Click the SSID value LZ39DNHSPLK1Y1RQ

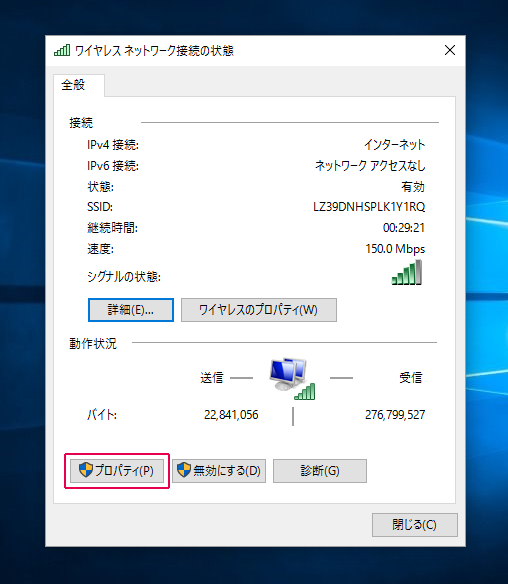coord(369,207)
